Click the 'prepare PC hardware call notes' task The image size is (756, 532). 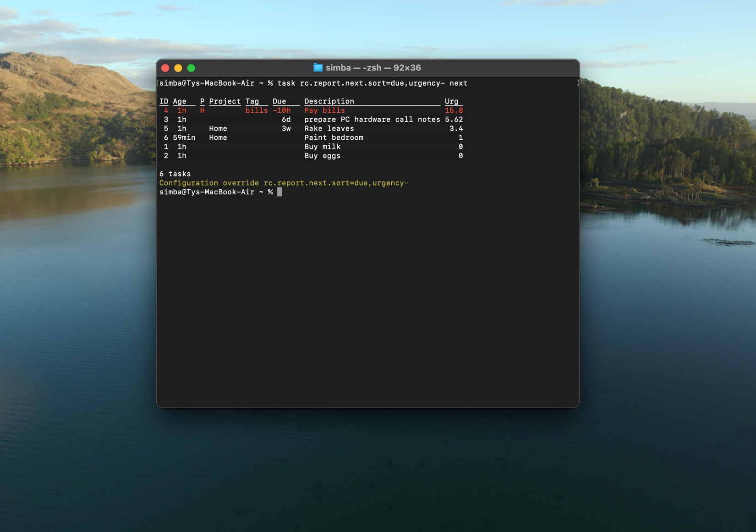pos(372,119)
